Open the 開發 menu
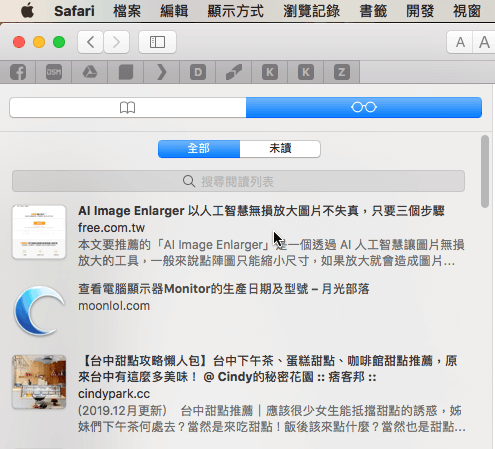This screenshot has height=449, width=495. click(420, 11)
